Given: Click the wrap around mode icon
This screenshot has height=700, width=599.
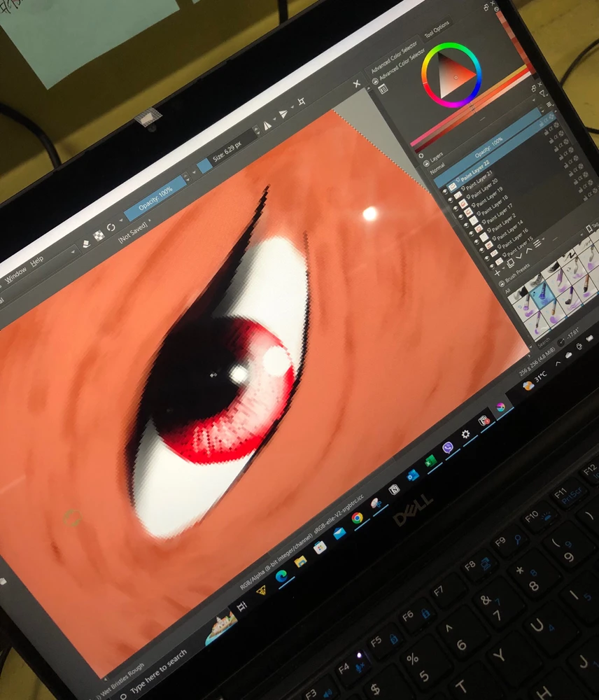Looking at the screenshot, I should pyautogui.click(x=302, y=102).
